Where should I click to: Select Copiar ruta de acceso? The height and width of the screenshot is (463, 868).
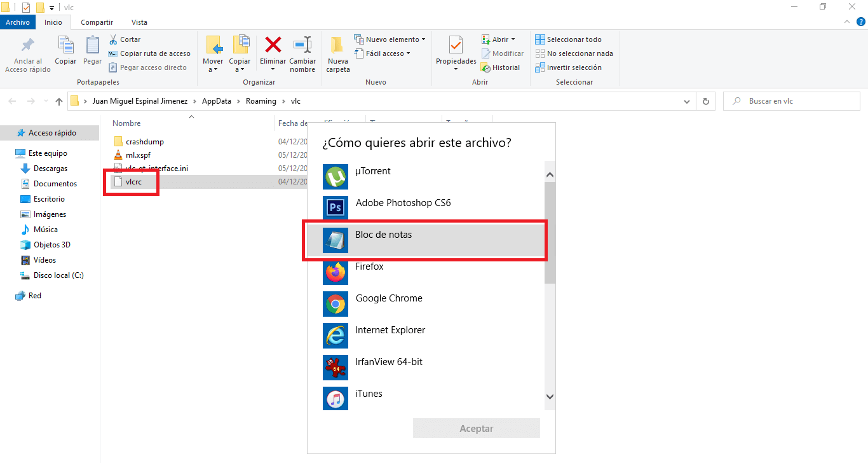point(149,53)
